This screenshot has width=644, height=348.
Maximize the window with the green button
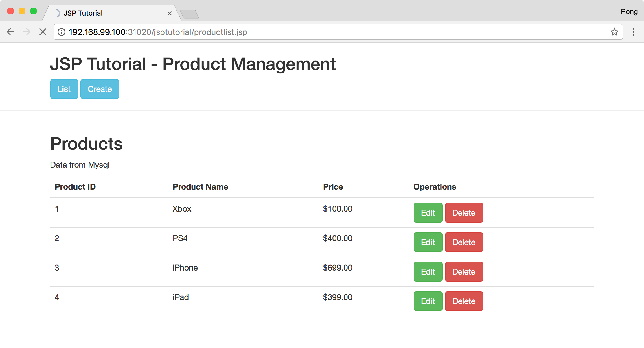pyautogui.click(x=34, y=11)
